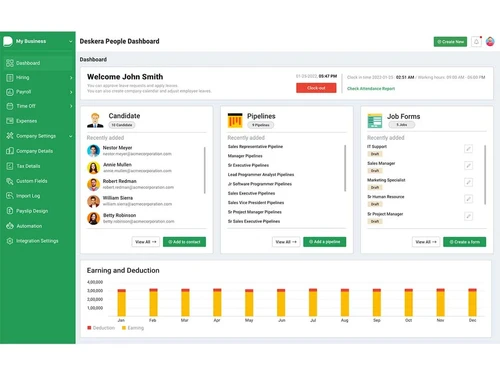Click the Add a pipeline button

pos(324,242)
